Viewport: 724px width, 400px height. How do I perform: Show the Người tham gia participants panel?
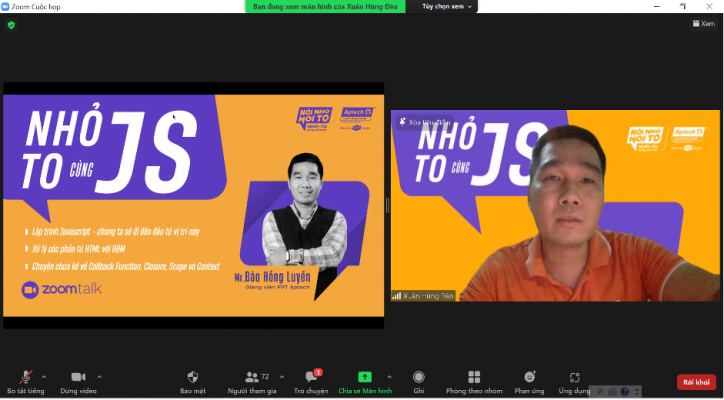[249, 376]
